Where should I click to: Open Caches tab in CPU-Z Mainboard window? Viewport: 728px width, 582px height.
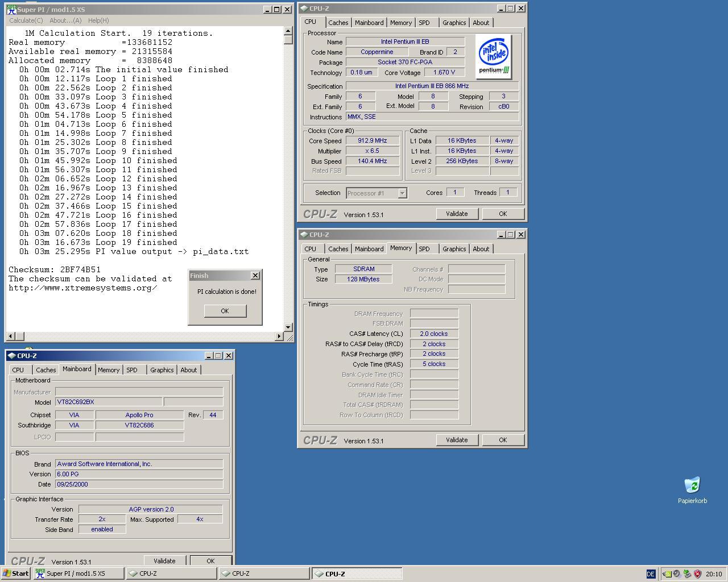tap(46, 370)
